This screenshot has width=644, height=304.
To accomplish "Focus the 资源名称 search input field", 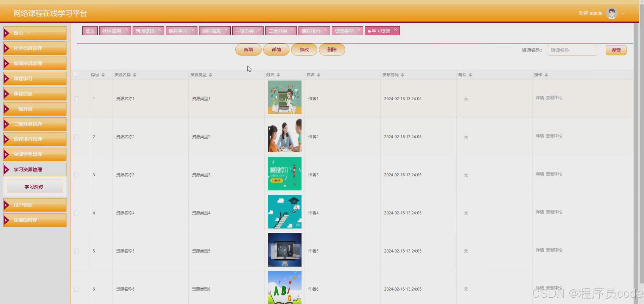I will coord(572,50).
